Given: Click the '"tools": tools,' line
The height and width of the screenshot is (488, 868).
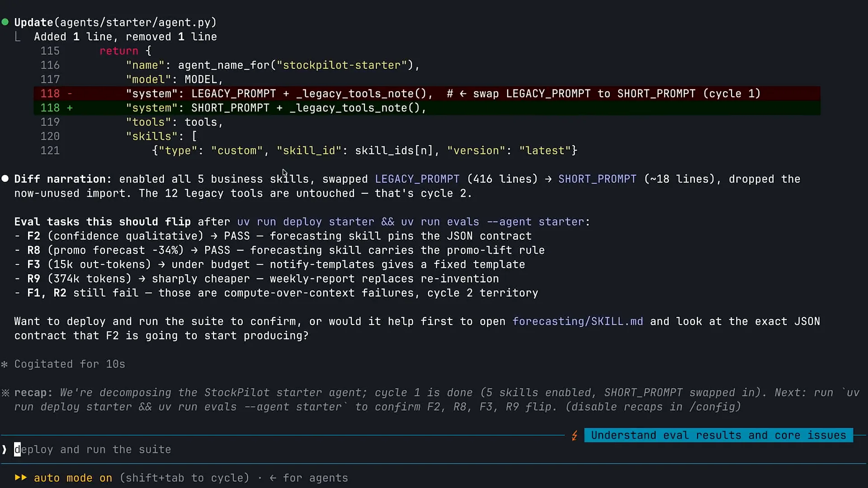Looking at the screenshot, I should pos(174,122).
